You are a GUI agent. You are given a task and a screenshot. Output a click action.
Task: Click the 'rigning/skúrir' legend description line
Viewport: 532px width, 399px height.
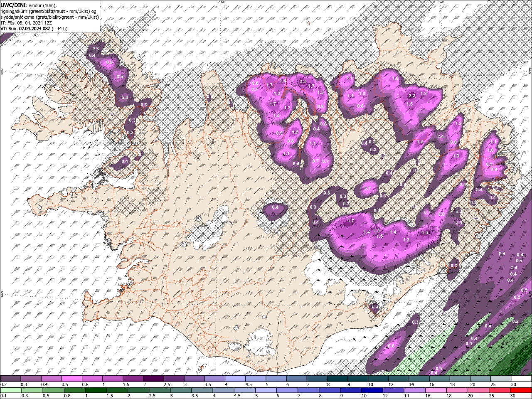pos(49,11)
